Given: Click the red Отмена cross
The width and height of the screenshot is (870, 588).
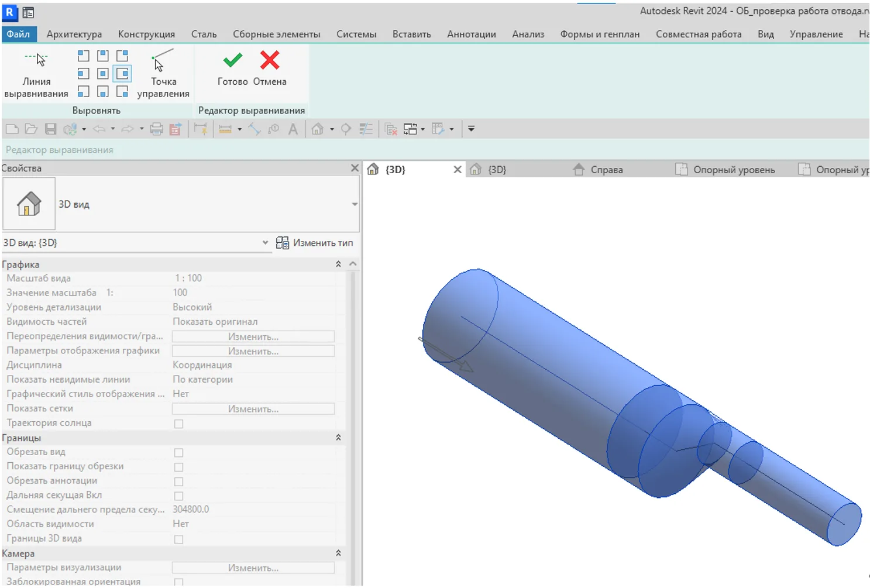Looking at the screenshot, I should click(270, 61).
